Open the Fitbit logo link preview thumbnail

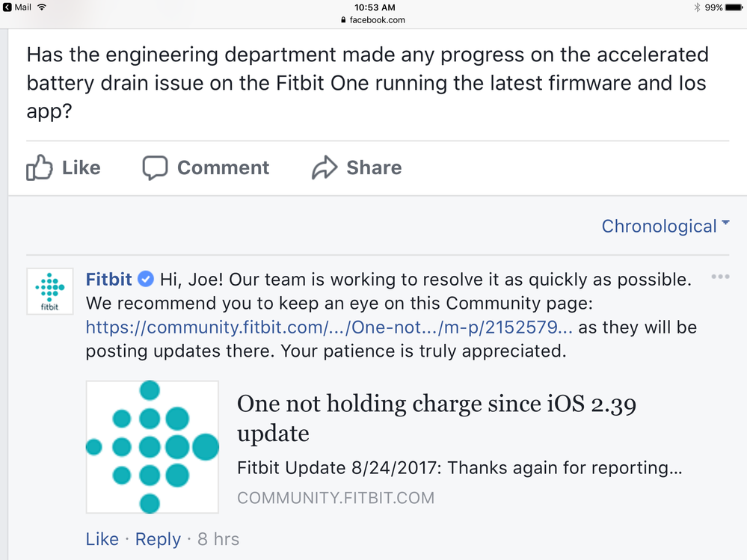(153, 447)
